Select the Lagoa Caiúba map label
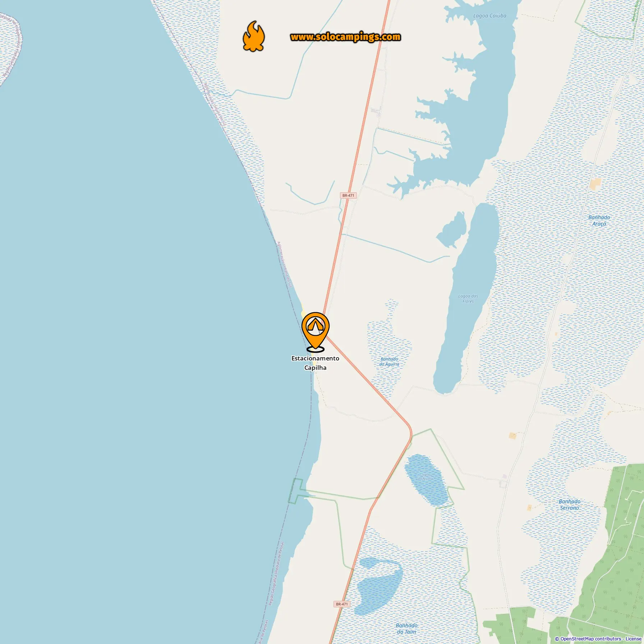The image size is (644, 644). click(x=490, y=16)
